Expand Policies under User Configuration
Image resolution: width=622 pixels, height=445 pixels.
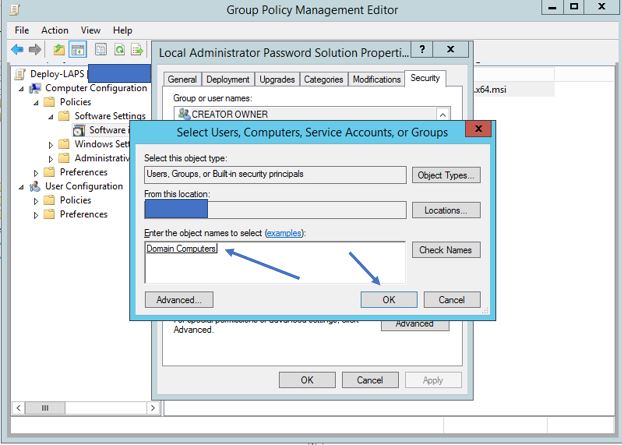(36, 201)
